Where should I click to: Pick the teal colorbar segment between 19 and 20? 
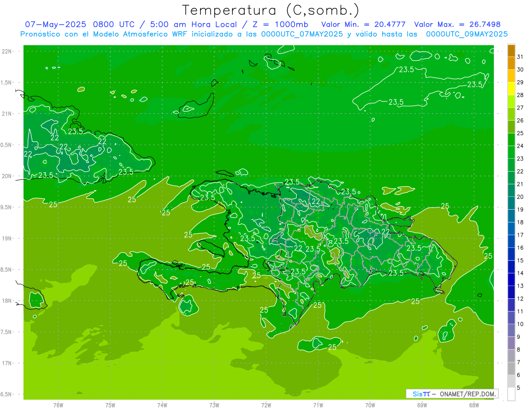click(x=511, y=203)
